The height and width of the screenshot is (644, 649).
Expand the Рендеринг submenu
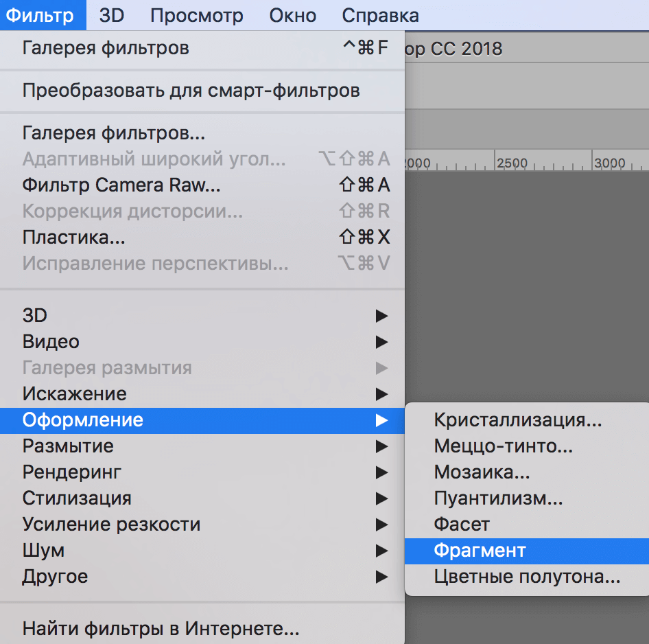(x=75, y=472)
